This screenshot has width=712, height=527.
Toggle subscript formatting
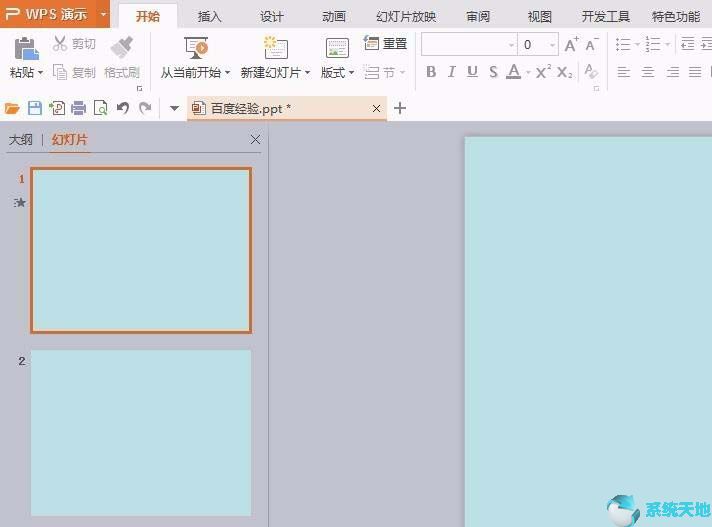564,72
